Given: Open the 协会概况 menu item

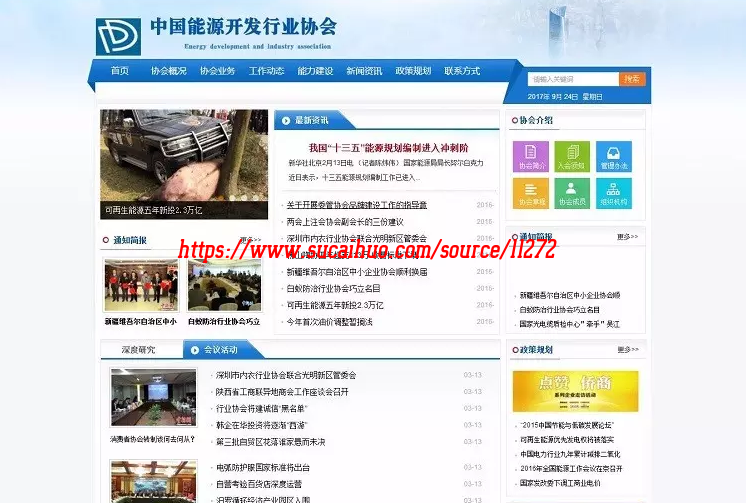Looking at the screenshot, I should 168,71.
